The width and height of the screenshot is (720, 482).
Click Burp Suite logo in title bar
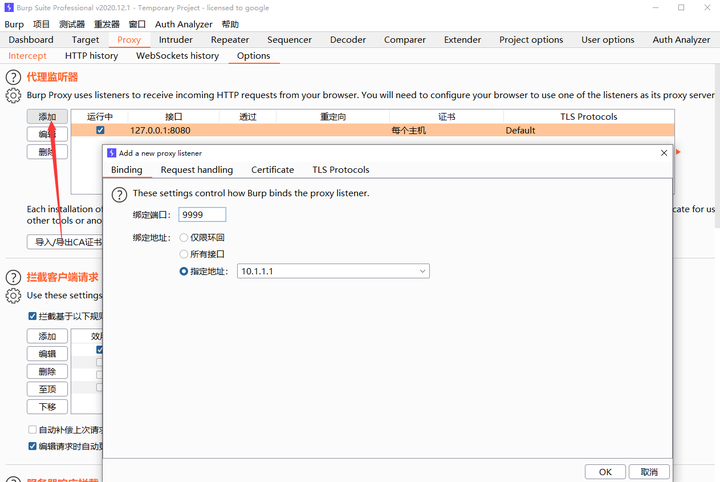9,8
